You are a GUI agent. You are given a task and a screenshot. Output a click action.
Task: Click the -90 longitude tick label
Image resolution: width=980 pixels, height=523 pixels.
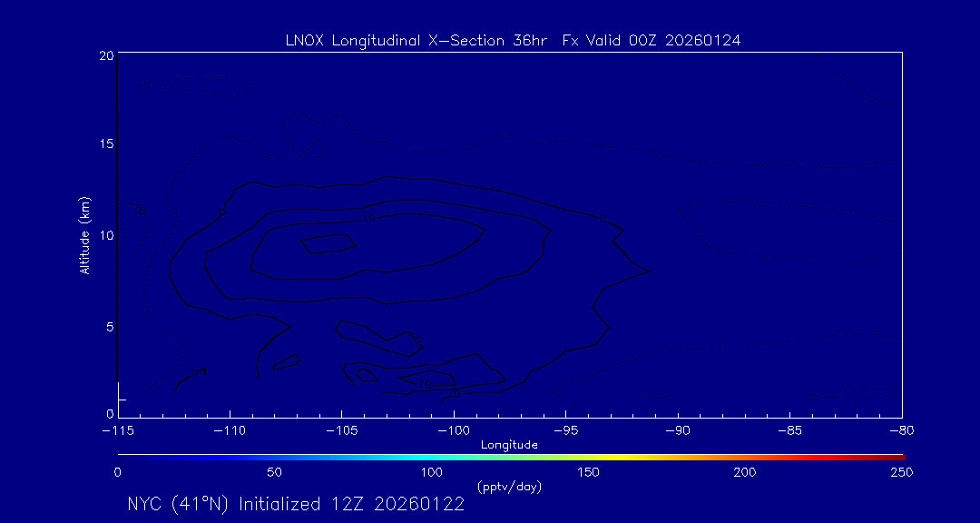tap(677, 430)
